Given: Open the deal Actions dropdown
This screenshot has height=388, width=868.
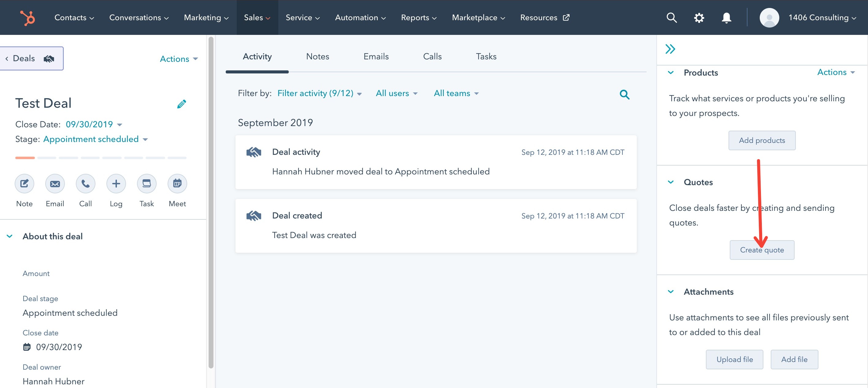Looking at the screenshot, I should (179, 59).
